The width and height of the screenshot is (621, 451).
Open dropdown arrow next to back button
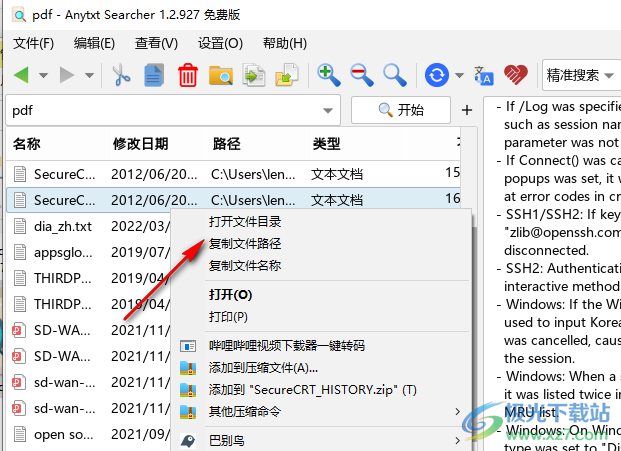pos(44,75)
